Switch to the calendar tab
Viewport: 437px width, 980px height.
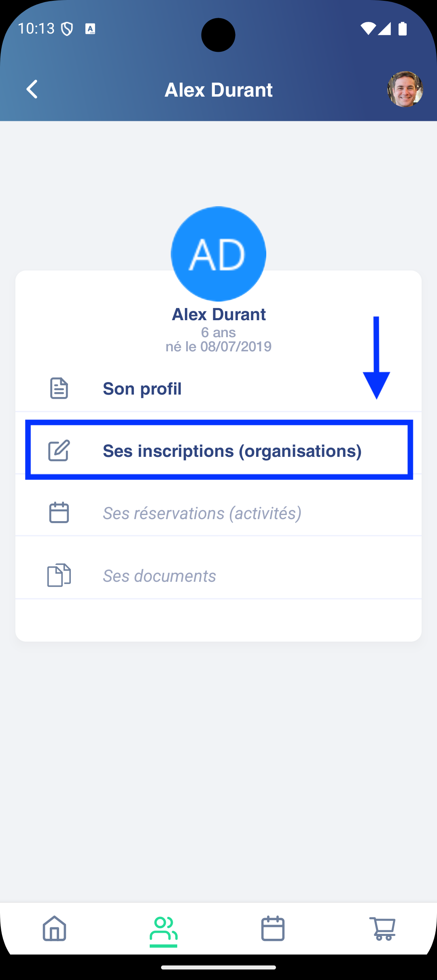273,929
